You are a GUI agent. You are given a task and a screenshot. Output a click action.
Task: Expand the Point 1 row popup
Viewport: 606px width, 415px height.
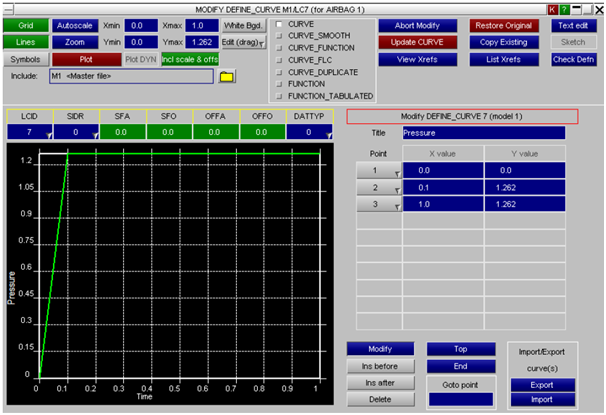pos(396,173)
